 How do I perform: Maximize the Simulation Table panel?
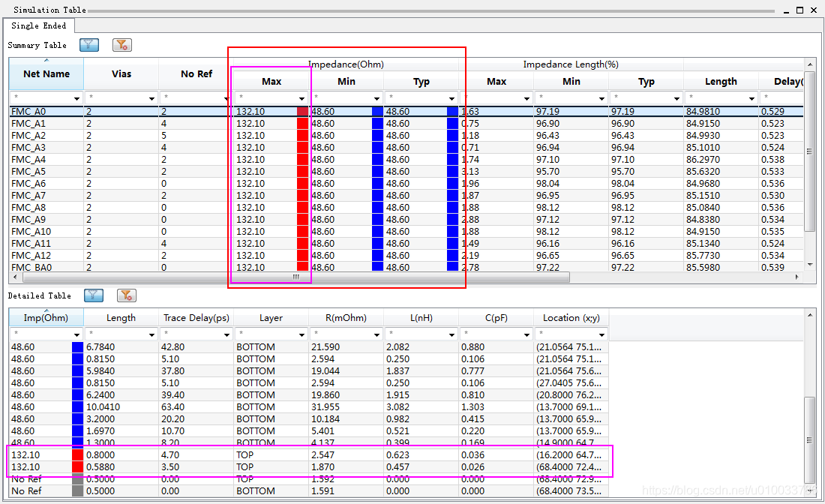click(x=800, y=10)
